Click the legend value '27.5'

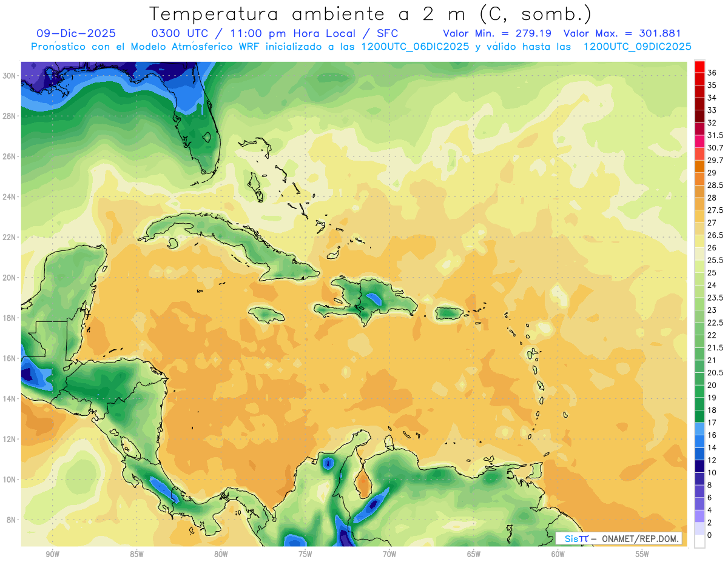coord(715,210)
